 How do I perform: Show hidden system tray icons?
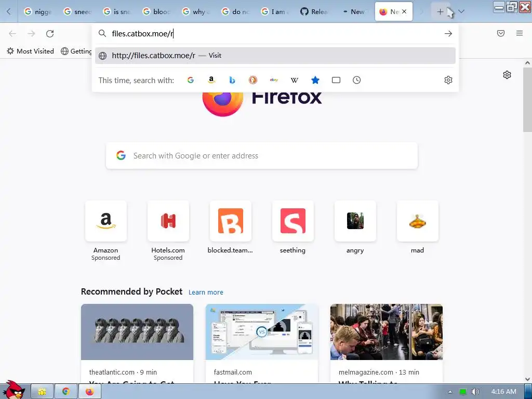(450, 392)
